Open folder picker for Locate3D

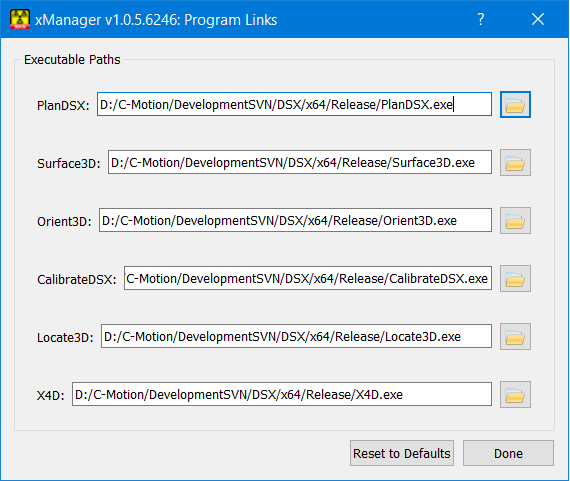click(x=515, y=337)
